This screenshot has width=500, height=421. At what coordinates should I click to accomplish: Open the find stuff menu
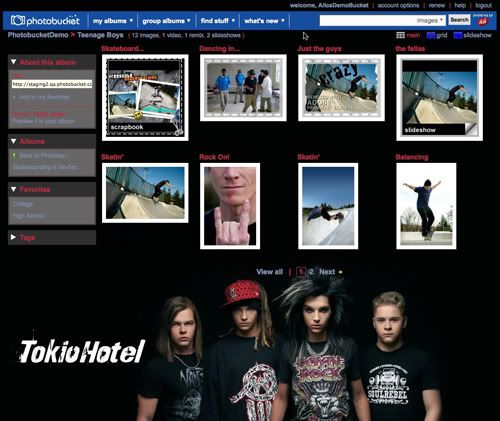pyautogui.click(x=218, y=21)
